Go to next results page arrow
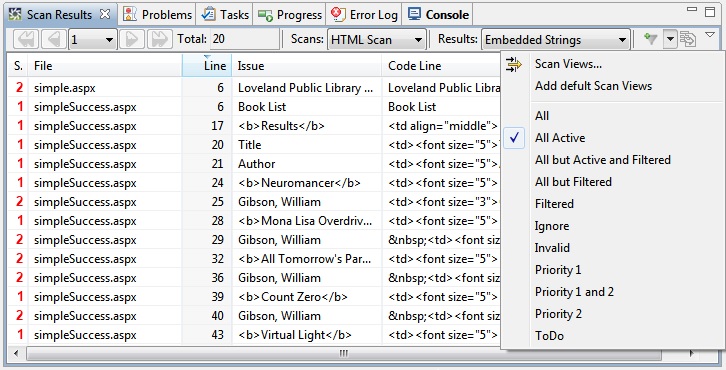Screen dimensions: 726x370 pos(131,39)
